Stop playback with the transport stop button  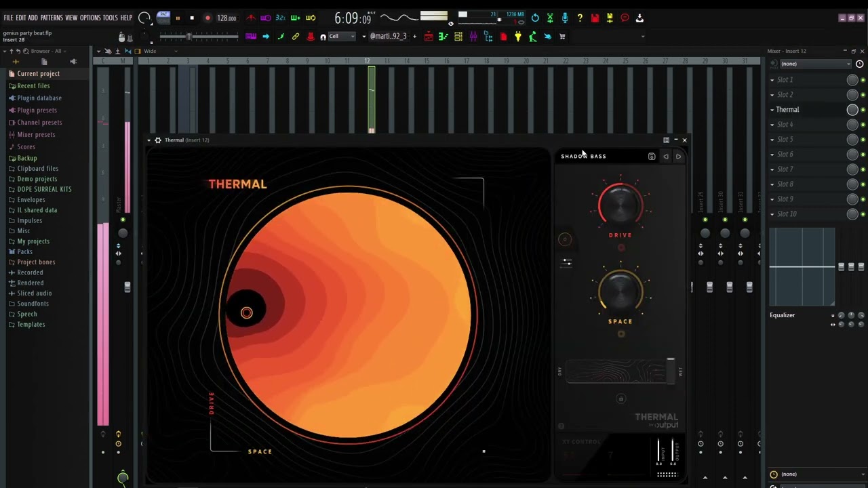(x=192, y=18)
